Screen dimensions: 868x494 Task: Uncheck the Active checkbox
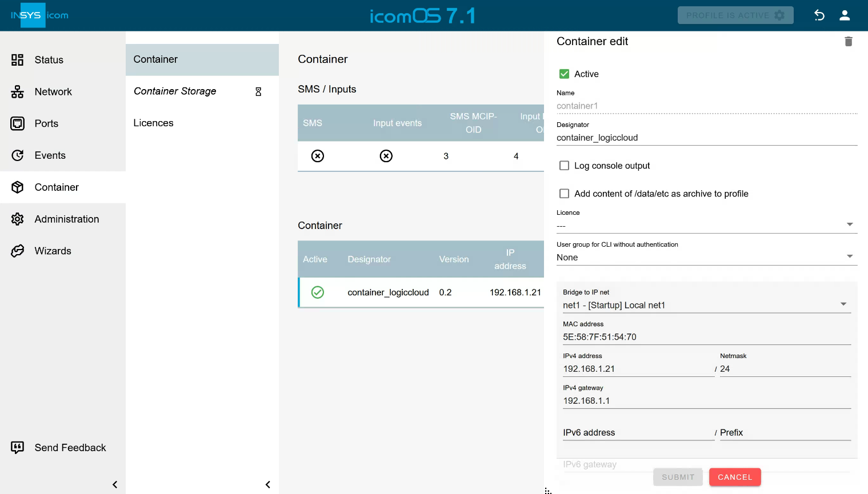564,74
